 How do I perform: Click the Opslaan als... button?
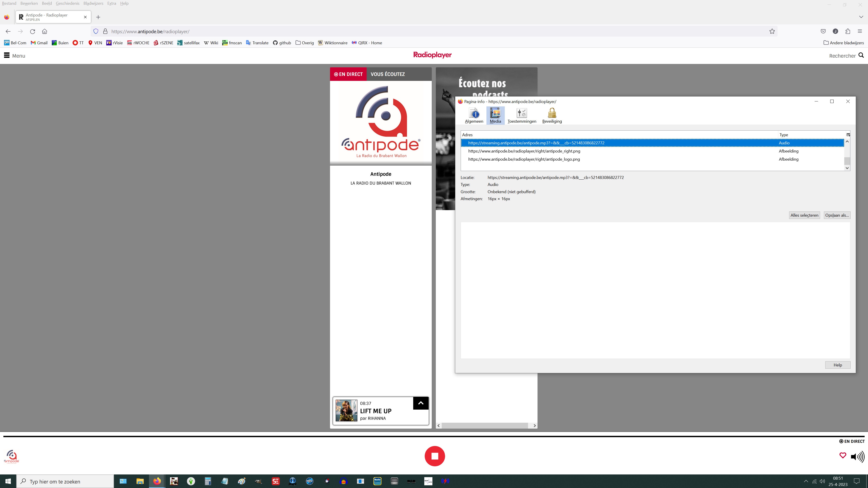point(837,215)
